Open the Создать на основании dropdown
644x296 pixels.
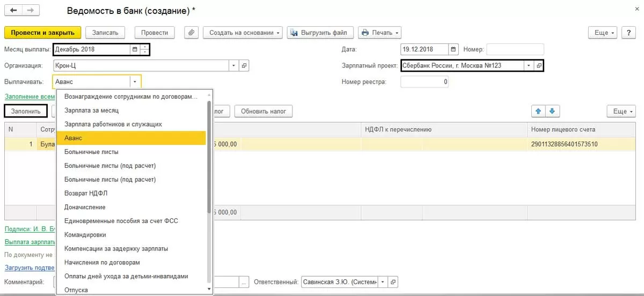[x=243, y=33]
